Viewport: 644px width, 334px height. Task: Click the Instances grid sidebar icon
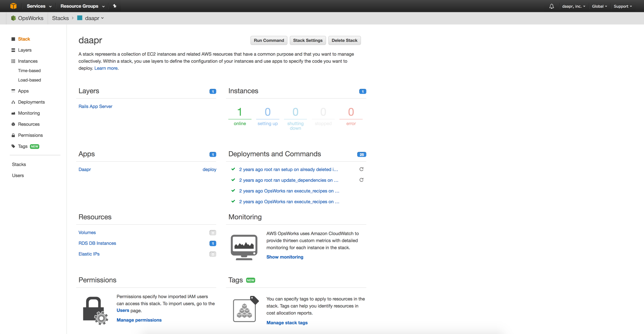tap(13, 61)
